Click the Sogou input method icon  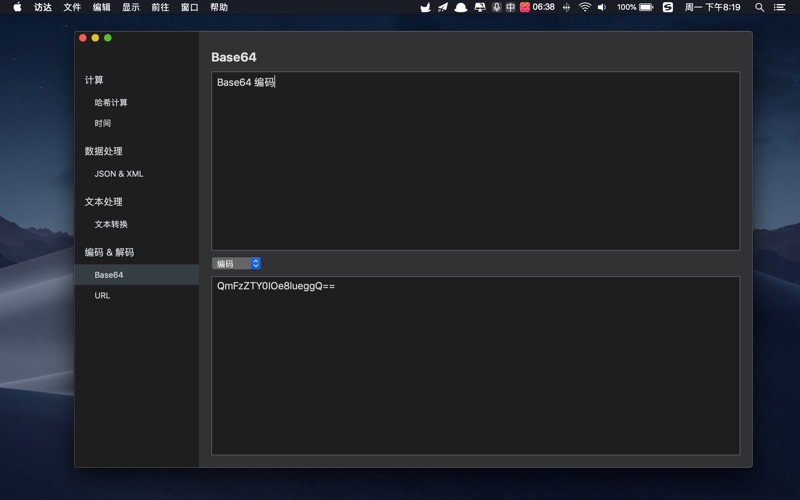pyautogui.click(x=668, y=7)
